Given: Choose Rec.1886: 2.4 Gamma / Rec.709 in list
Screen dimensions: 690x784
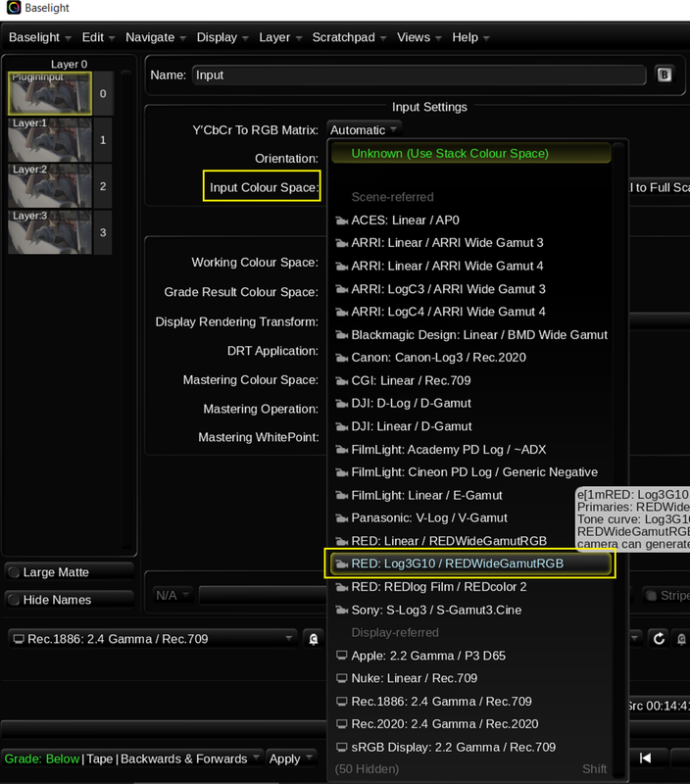Looking at the screenshot, I should tap(471, 702).
